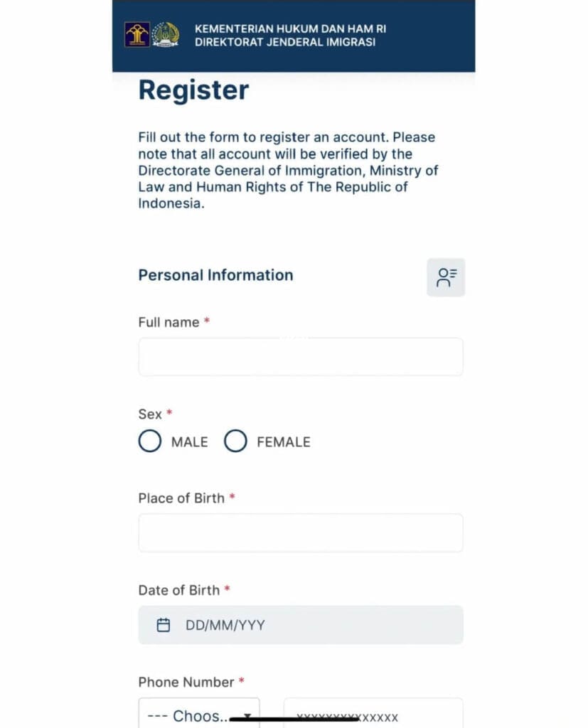Click the Date of Birth label
Viewport: 588px width, 728px height.
point(179,590)
